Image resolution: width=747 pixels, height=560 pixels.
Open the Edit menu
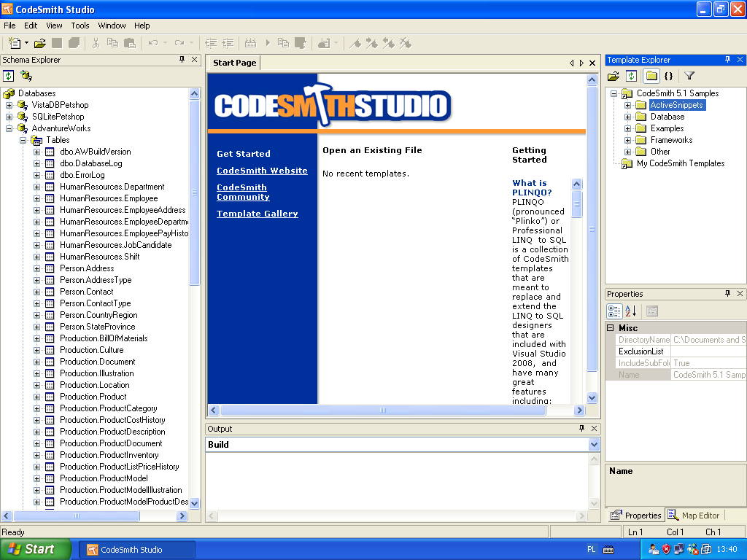[31, 26]
